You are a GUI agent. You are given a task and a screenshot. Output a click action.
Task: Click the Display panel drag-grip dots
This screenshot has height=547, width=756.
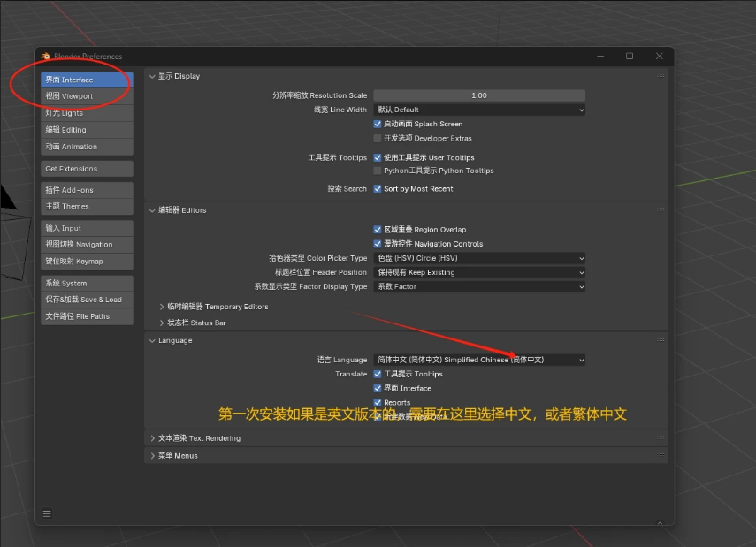[x=660, y=76]
